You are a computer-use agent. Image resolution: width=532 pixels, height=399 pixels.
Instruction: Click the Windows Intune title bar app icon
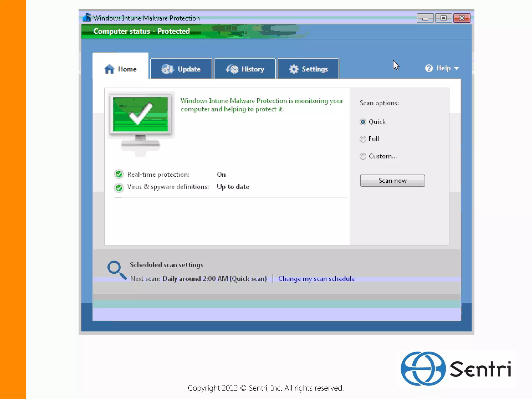click(x=87, y=18)
